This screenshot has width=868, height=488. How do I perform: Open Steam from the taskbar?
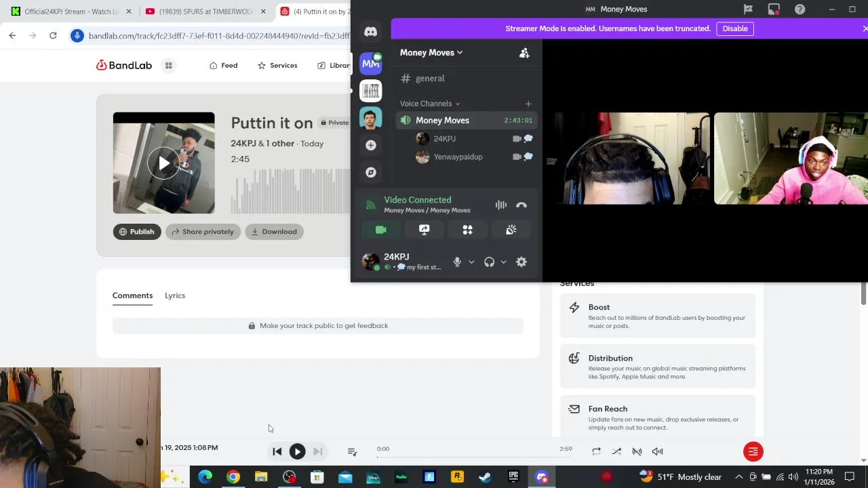pos(485,477)
